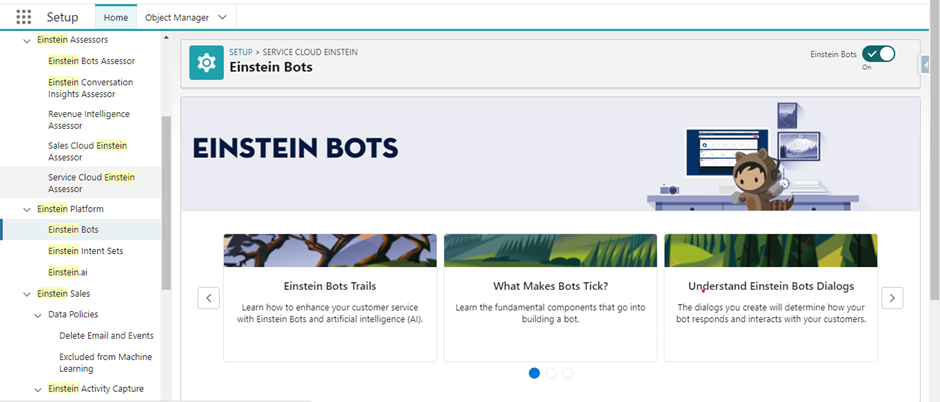Viewport: 940px width, 402px height.
Task: Open Revenue Intelligence Assessor
Action: [x=89, y=120]
